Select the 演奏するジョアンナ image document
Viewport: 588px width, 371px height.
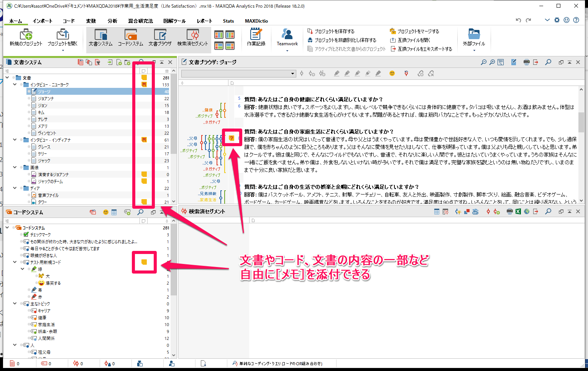coord(53,175)
